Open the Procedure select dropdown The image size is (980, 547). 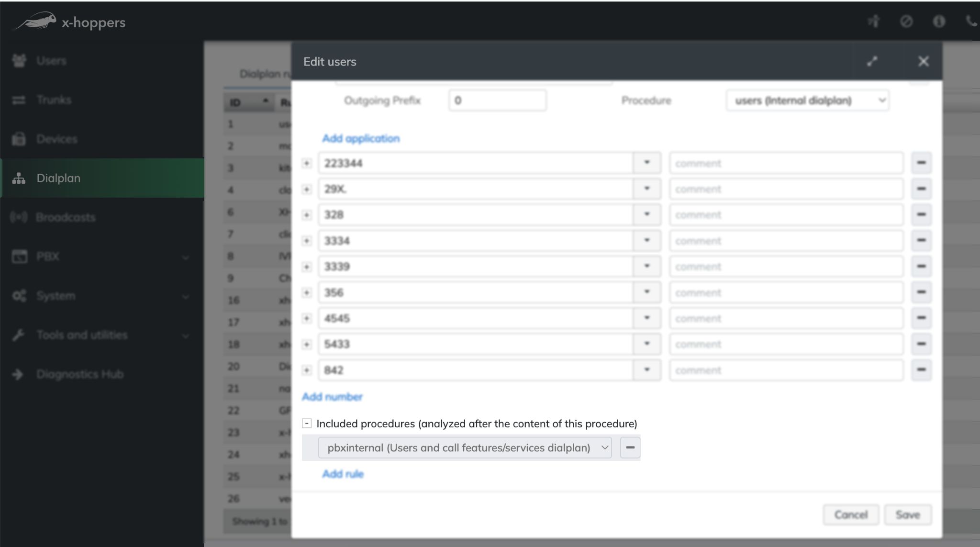tap(807, 100)
